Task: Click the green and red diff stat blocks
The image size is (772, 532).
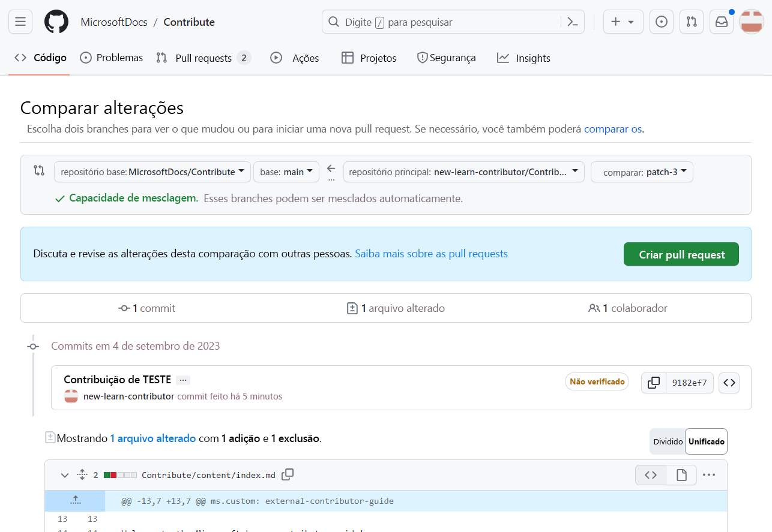Action: (x=118, y=474)
